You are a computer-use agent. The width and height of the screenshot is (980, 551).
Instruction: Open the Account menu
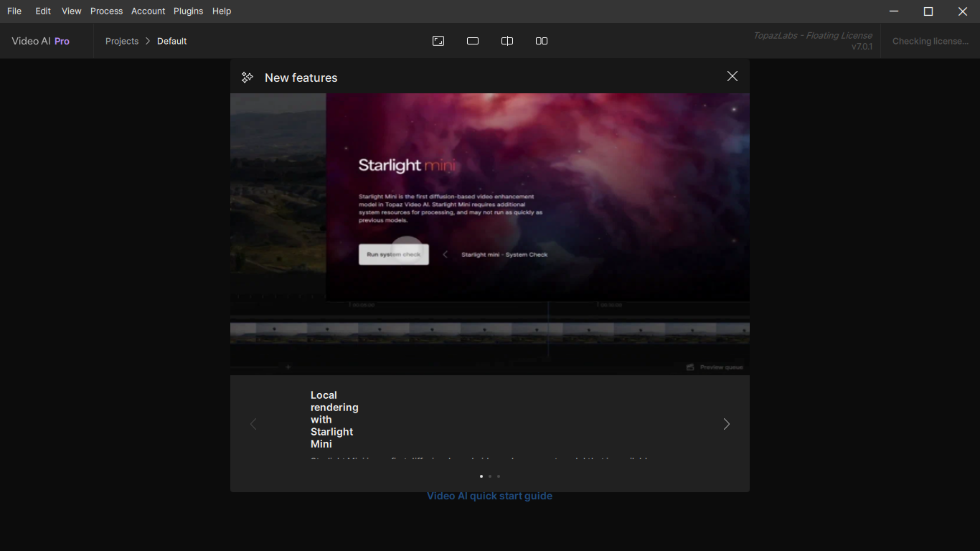coord(148,11)
